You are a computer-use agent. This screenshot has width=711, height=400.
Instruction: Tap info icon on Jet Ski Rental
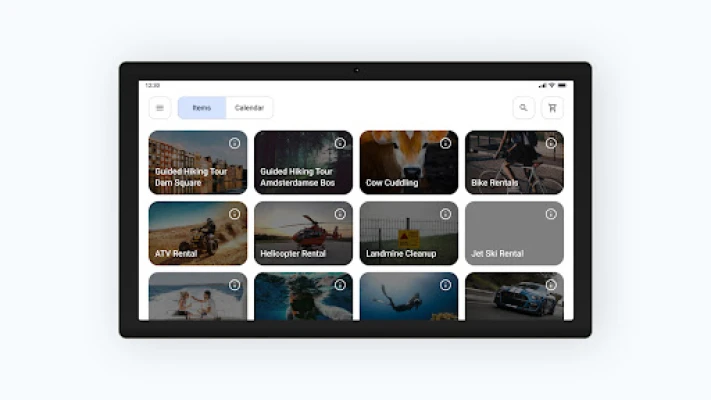(551, 214)
